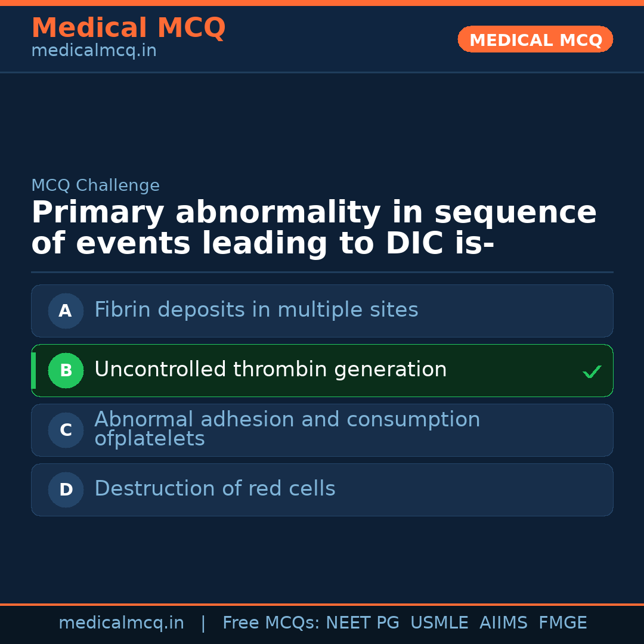Click the letter C circle icon

66,430
